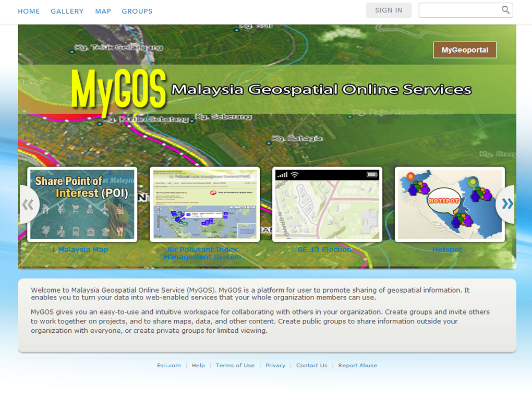Open the Share Point of Interest thumbnail
532x397 pixels.
[x=82, y=204]
